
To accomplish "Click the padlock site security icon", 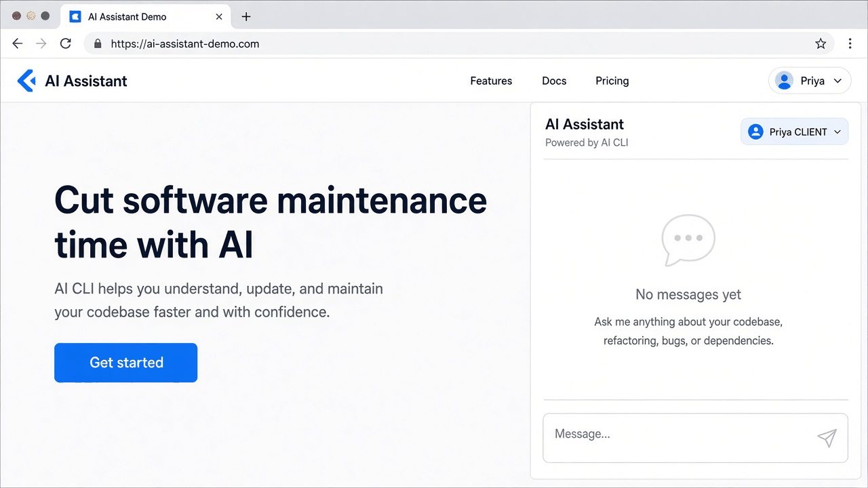I will (x=98, y=43).
